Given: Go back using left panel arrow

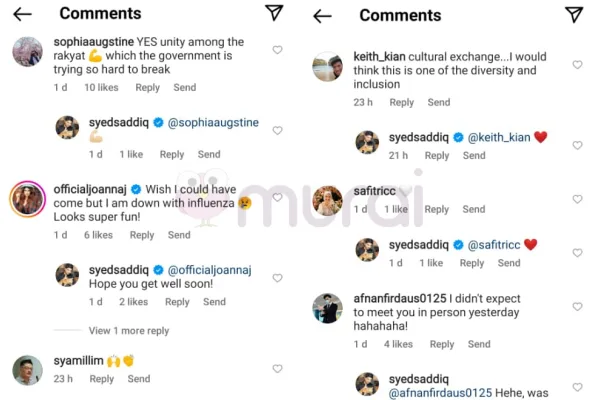Looking at the screenshot, I should coord(22,14).
